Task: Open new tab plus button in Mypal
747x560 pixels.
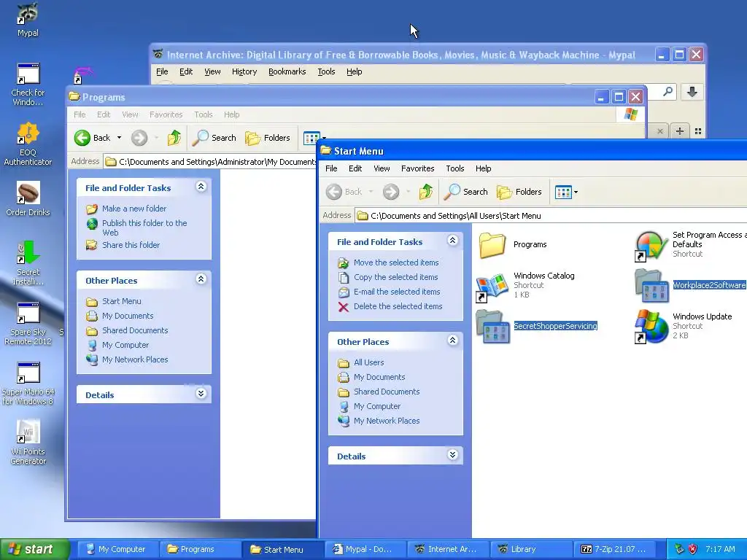Action: [x=680, y=131]
